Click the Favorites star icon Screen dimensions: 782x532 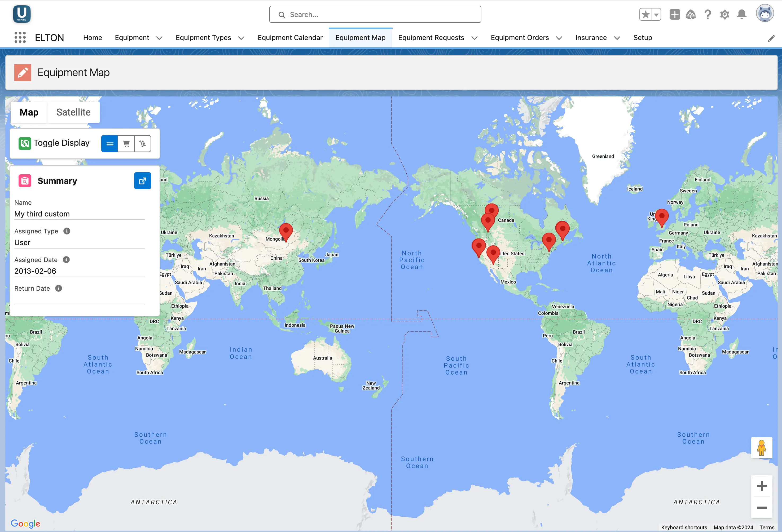point(645,15)
